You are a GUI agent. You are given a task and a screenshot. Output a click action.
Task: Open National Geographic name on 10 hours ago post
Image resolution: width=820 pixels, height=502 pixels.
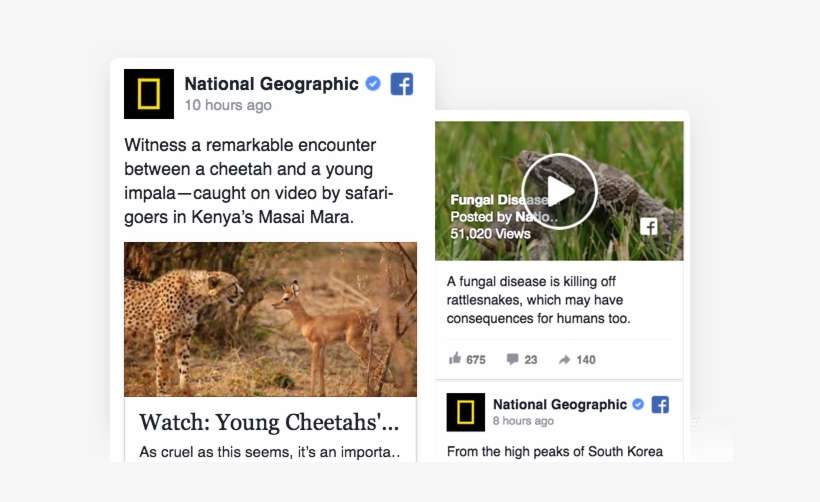(271, 84)
